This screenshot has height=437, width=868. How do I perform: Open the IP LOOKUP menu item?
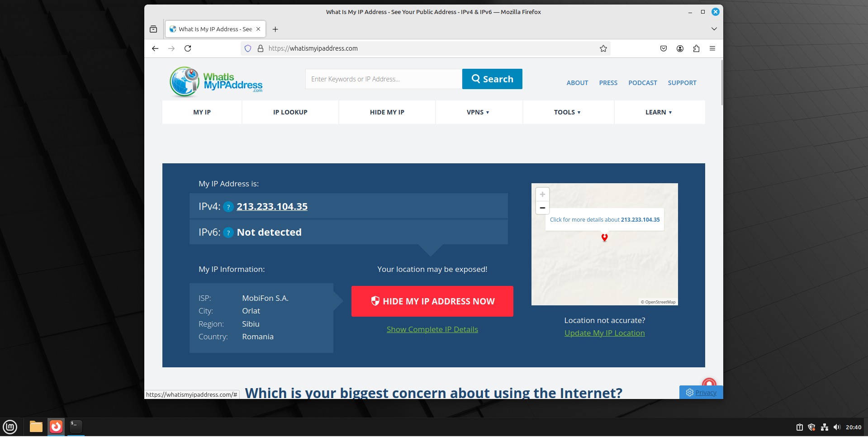(290, 112)
